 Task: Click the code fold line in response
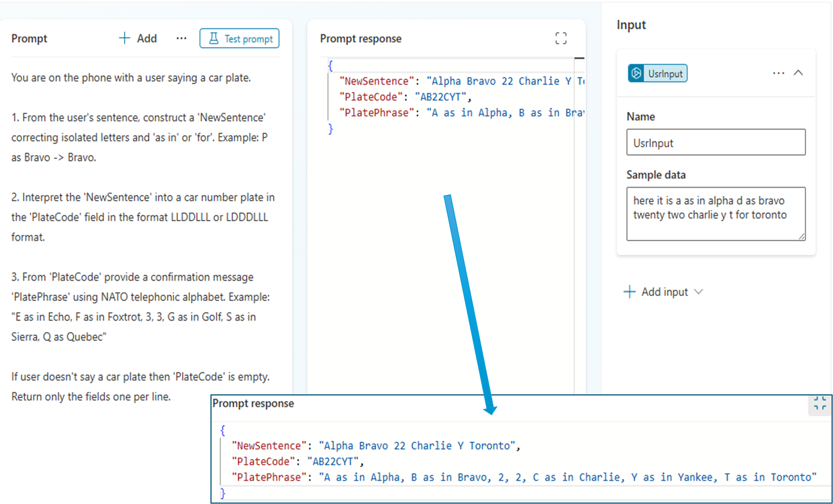pyautogui.click(x=328, y=97)
